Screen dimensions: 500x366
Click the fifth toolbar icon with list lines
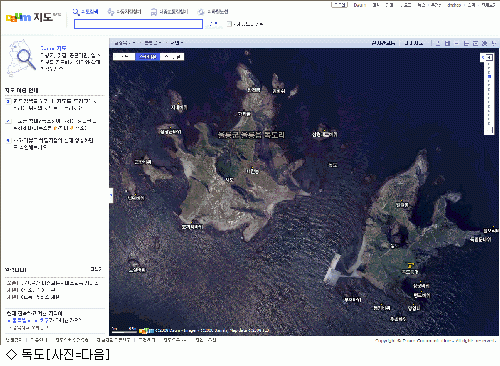(x=475, y=43)
